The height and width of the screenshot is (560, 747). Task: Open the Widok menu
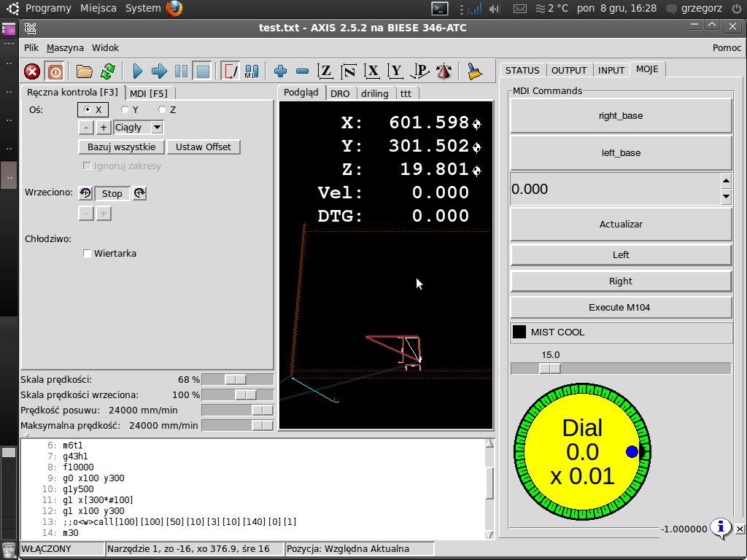(x=105, y=47)
